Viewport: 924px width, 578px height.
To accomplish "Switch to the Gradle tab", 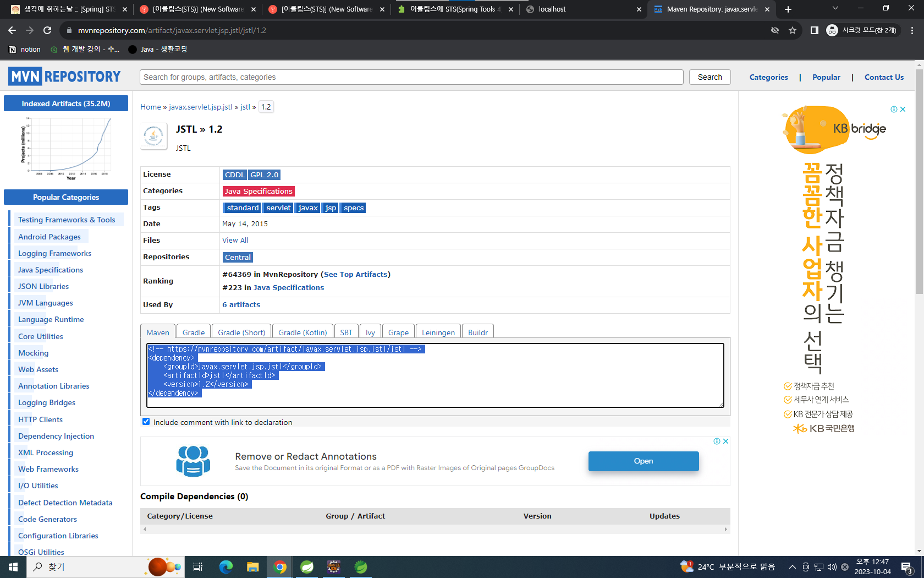I will [x=194, y=332].
